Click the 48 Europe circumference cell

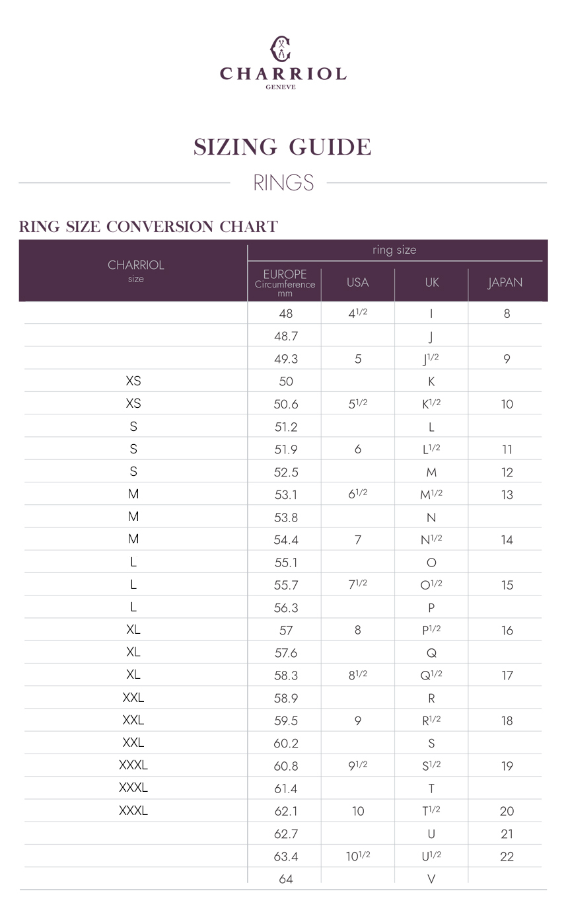point(285,314)
